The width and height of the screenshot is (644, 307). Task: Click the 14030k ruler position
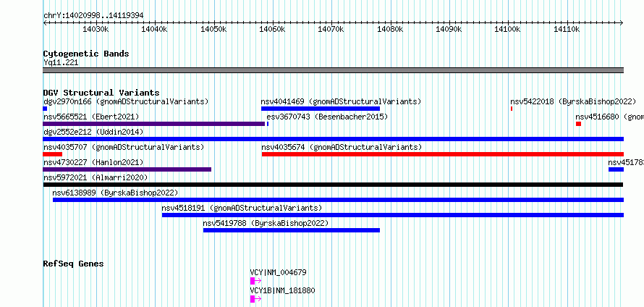coord(96,30)
